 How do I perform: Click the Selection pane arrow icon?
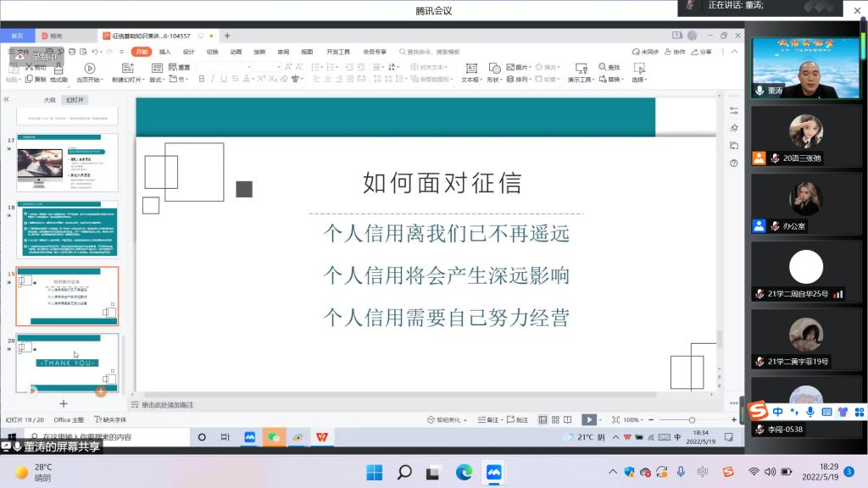(x=639, y=68)
